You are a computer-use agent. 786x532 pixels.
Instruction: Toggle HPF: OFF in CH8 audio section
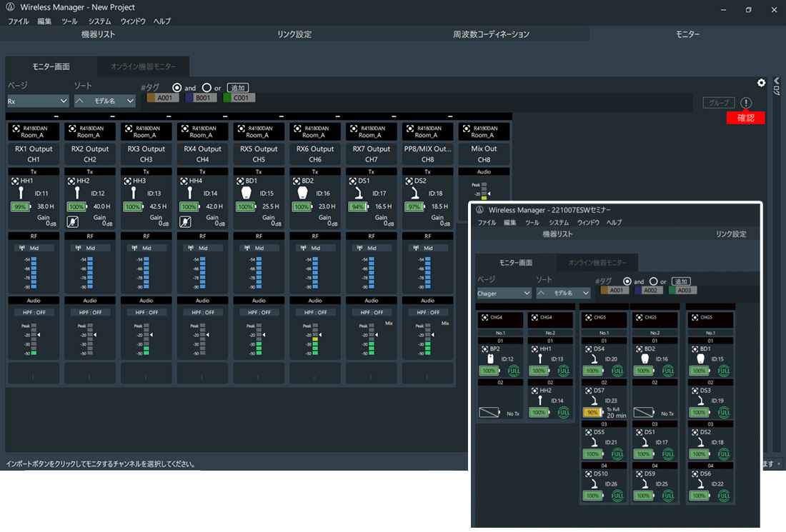428,312
